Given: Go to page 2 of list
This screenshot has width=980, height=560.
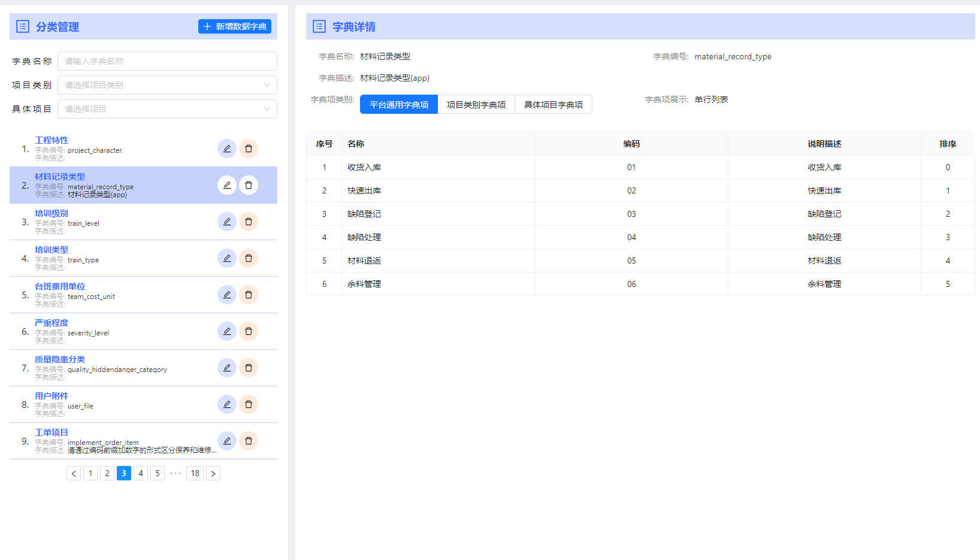Looking at the screenshot, I should click(x=107, y=473).
